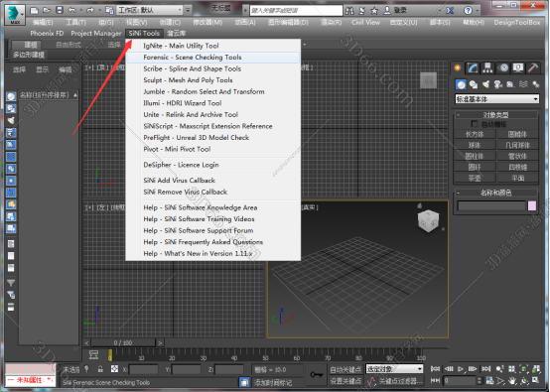Image resolution: width=550 pixels, height=392 pixels.
Task: Toggle the selection lock icon in status bar
Action: pyautogui.click(x=100, y=369)
